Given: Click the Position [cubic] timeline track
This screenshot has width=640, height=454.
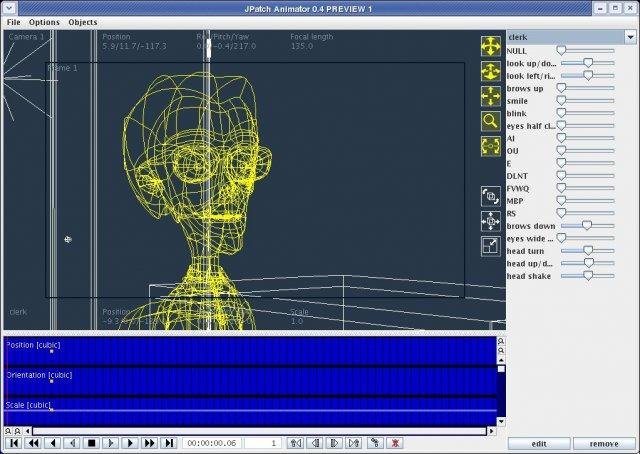Looking at the screenshot, I should click(250, 351).
